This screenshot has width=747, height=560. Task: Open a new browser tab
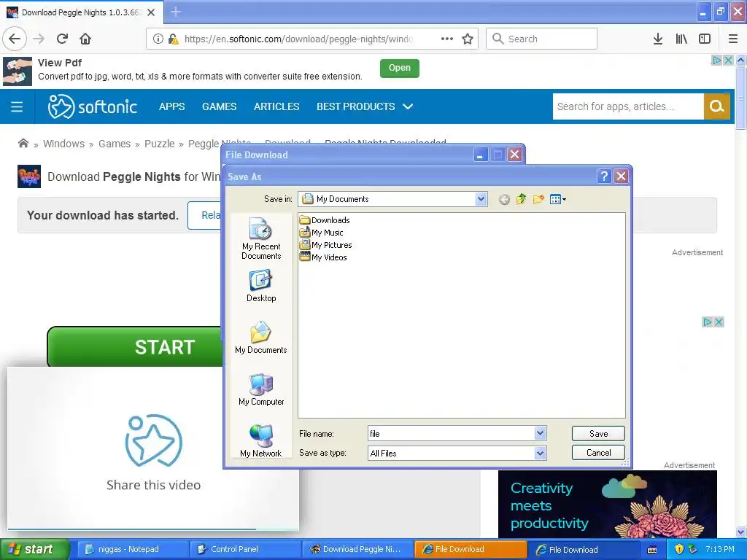[176, 12]
